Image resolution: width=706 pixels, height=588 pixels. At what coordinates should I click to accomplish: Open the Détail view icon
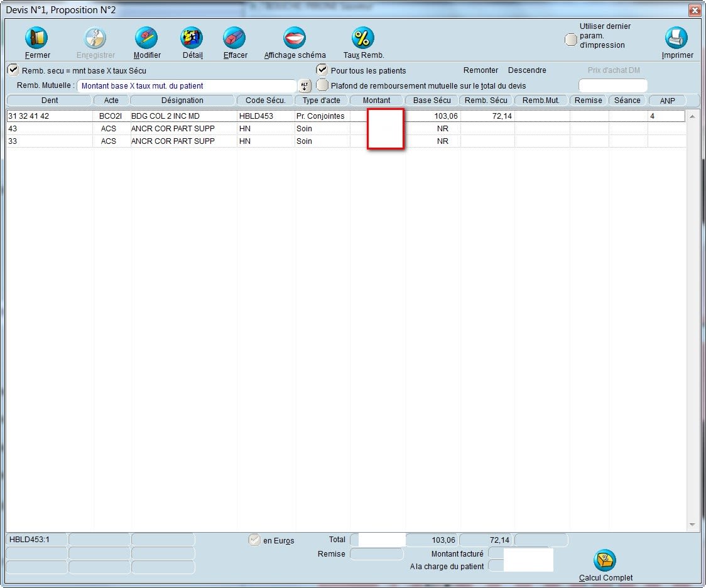click(x=192, y=38)
